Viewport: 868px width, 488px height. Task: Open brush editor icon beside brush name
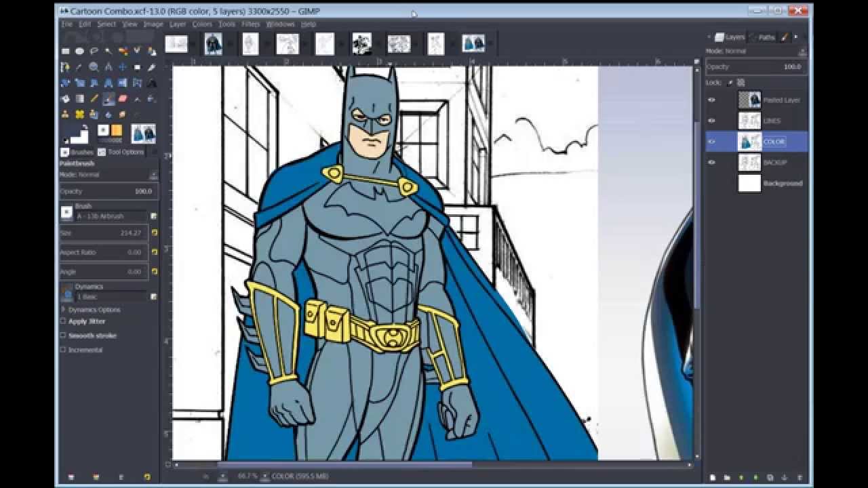click(154, 216)
